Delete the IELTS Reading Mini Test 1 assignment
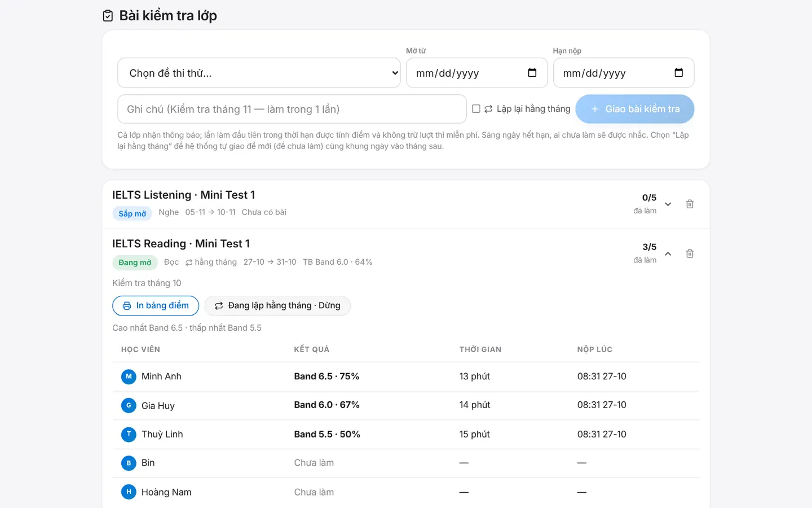Screen dimensions: 812x508 [690, 253]
